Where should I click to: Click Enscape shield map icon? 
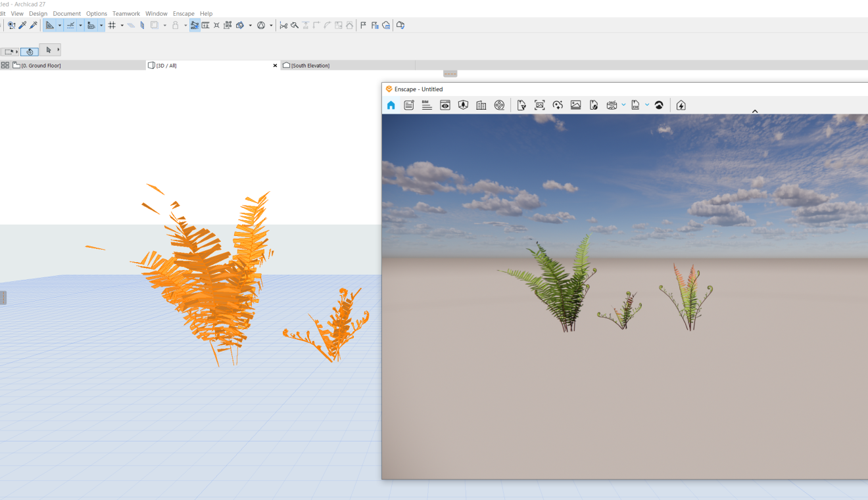(x=463, y=105)
